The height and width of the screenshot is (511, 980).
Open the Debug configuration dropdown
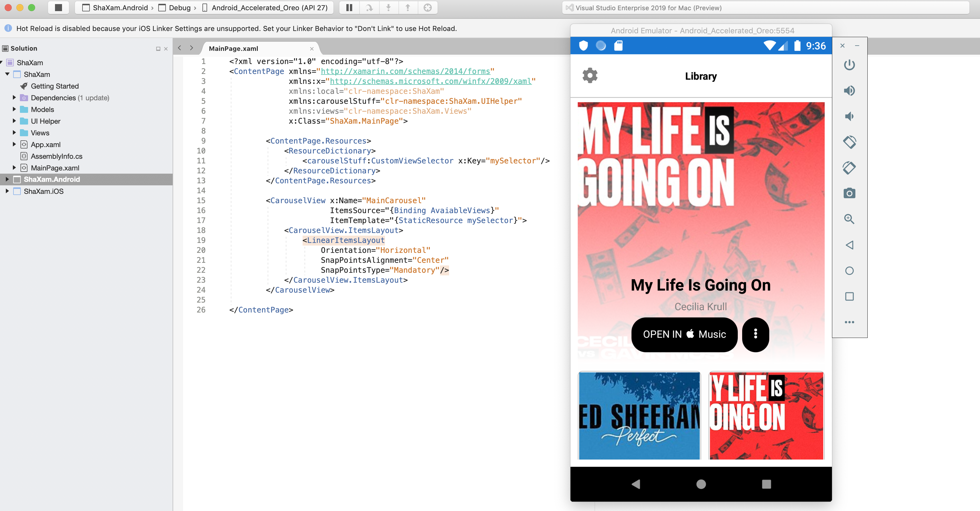[179, 8]
